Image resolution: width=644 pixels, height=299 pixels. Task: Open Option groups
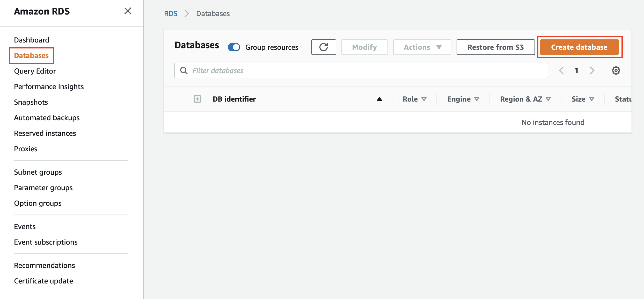(38, 203)
